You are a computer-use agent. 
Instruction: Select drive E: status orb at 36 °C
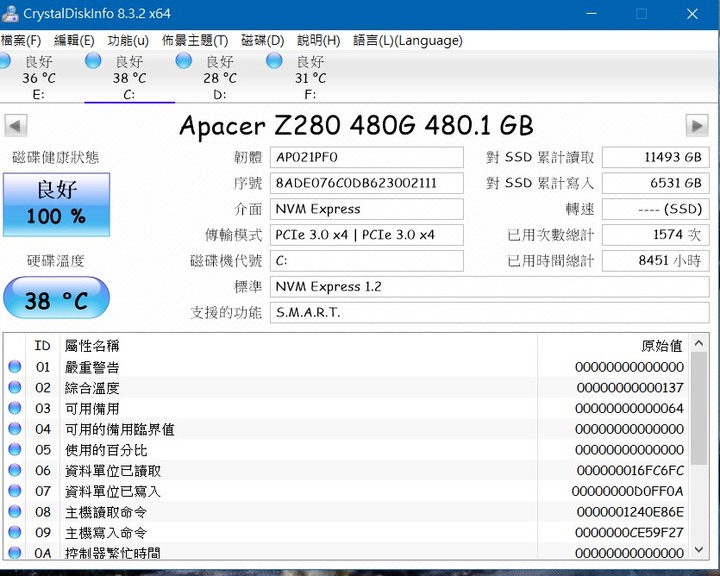(x=9, y=62)
